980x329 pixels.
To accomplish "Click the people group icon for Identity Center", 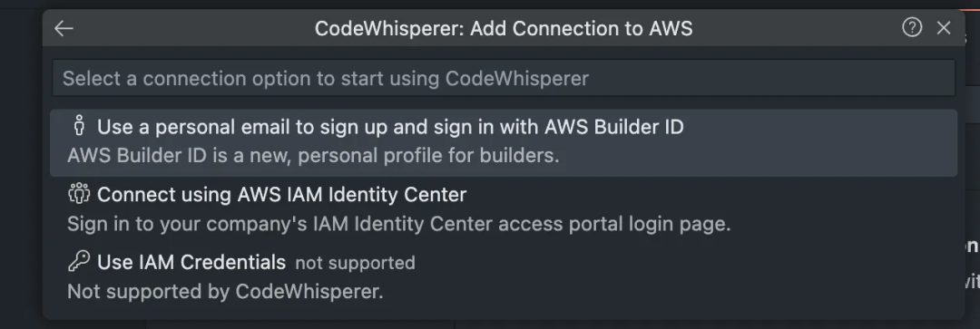I will click(x=79, y=194).
